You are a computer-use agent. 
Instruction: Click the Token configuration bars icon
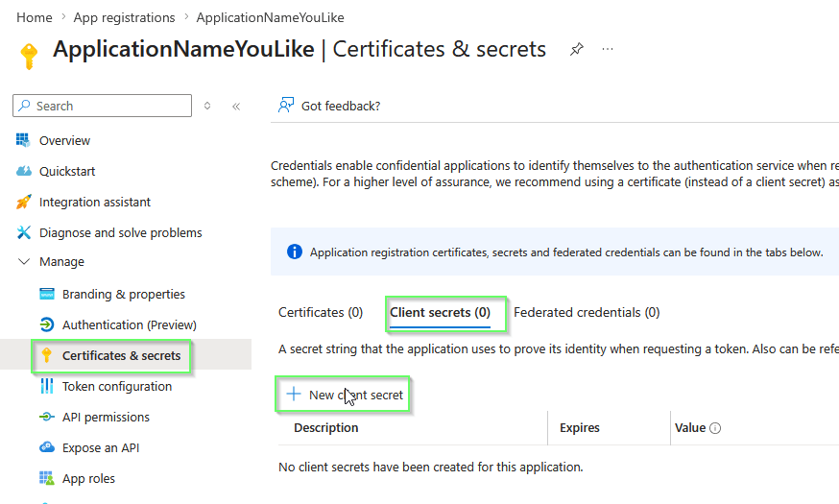47,386
